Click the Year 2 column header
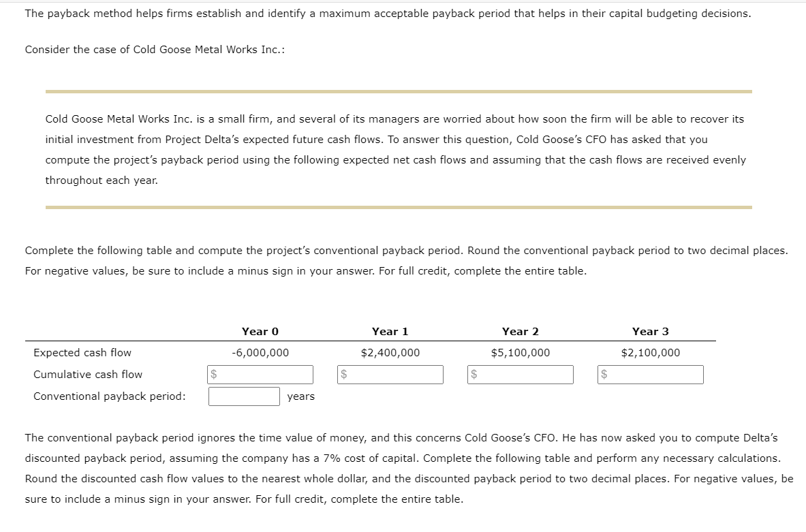This screenshot has width=806, height=532. tap(521, 331)
